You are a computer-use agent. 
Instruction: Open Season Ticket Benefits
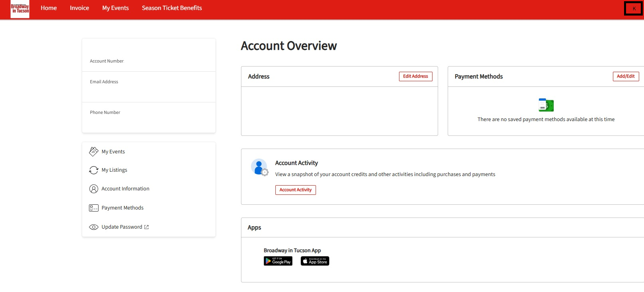tap(172, 8)
